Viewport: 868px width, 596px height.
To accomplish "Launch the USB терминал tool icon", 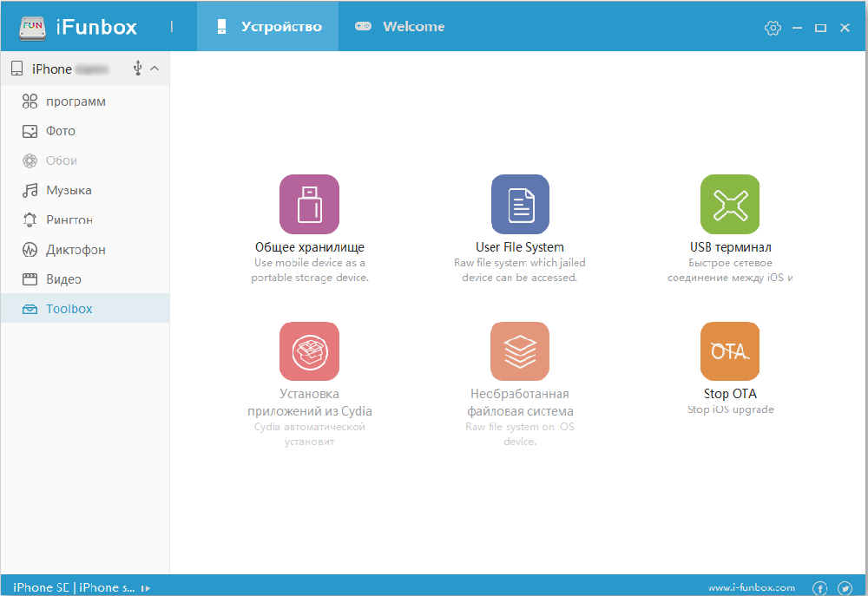I will click(730, 204).
